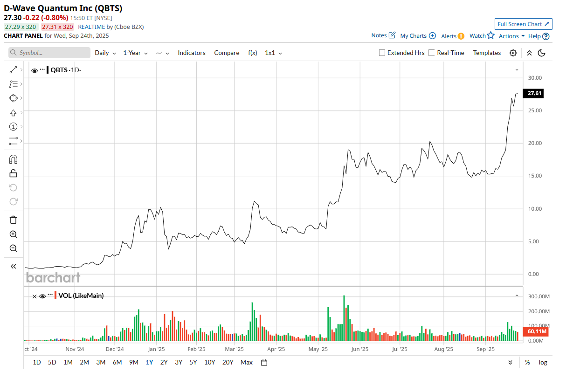Select the 20Y range tab
This screenshot has width=573, height=392.
click(x=228, y=362)
